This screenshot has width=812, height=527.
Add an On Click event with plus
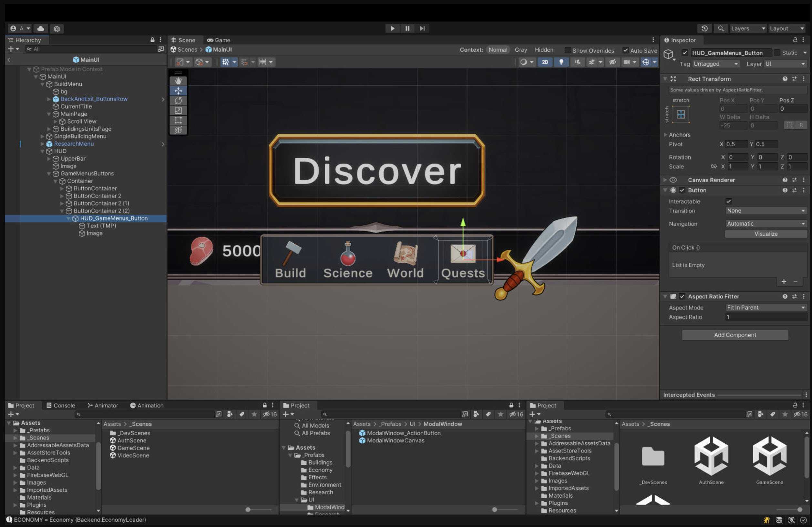(x=784, y=281)
